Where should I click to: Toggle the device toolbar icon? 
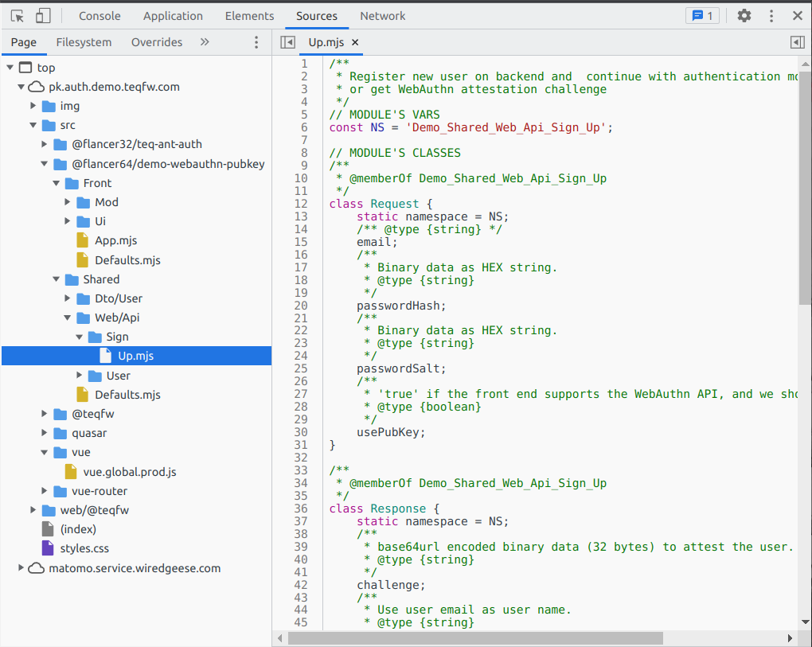(x=43, y=16)
